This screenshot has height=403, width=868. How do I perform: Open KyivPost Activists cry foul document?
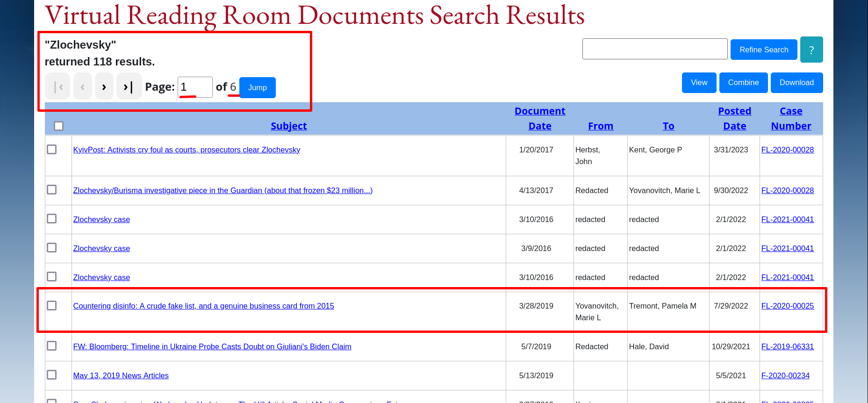point(187,150)
